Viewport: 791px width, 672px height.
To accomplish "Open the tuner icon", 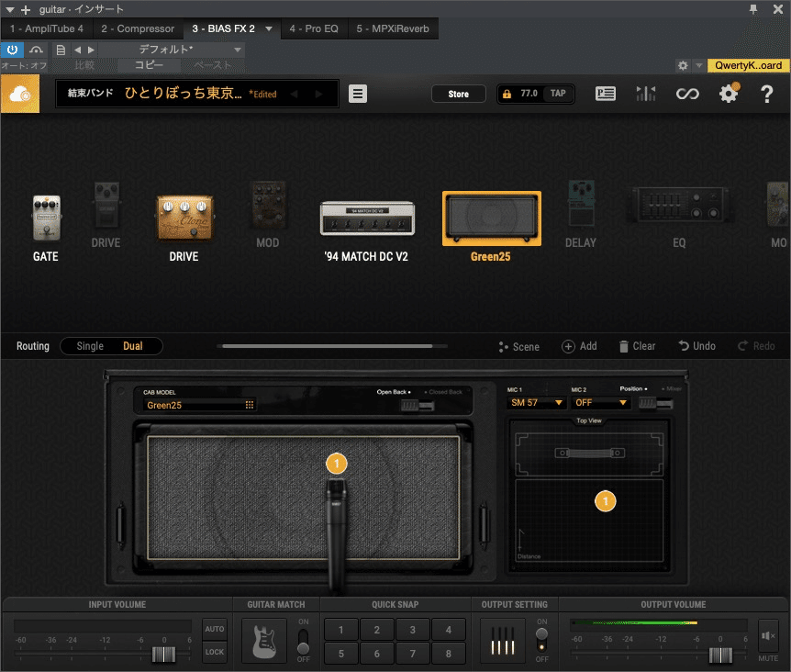I will tap(646, 94).
